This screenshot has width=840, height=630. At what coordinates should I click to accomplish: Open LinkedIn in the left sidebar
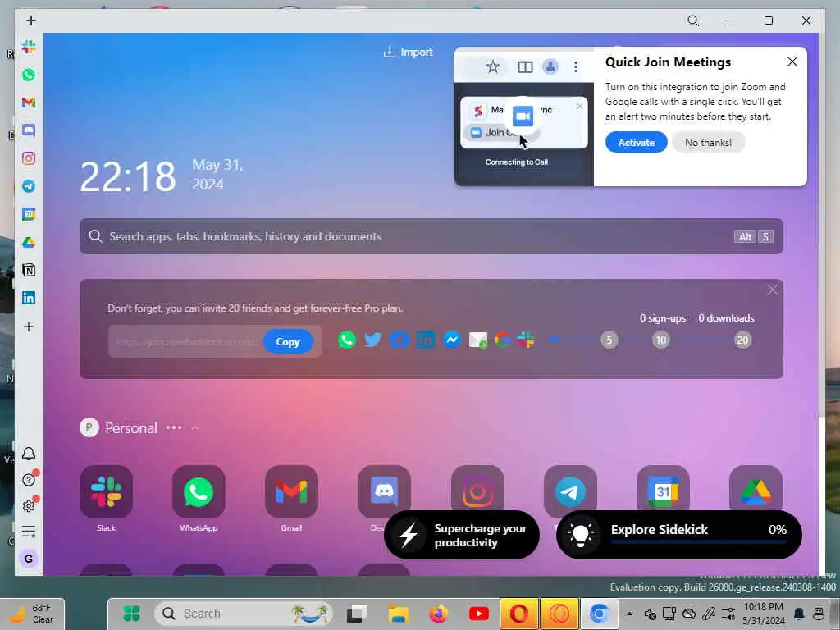coord(29,298)
